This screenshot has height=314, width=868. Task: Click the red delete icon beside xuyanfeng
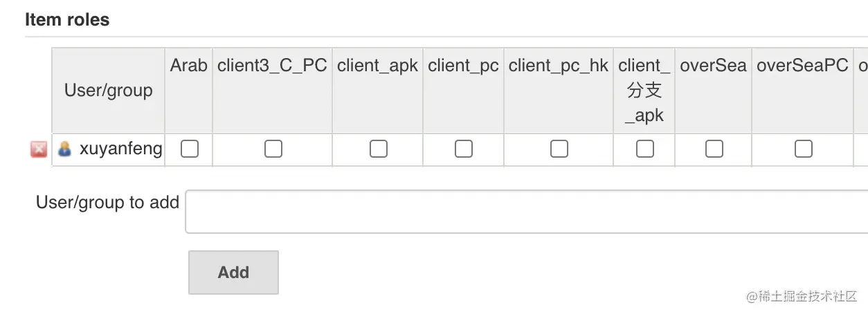[x=39, y=149]
